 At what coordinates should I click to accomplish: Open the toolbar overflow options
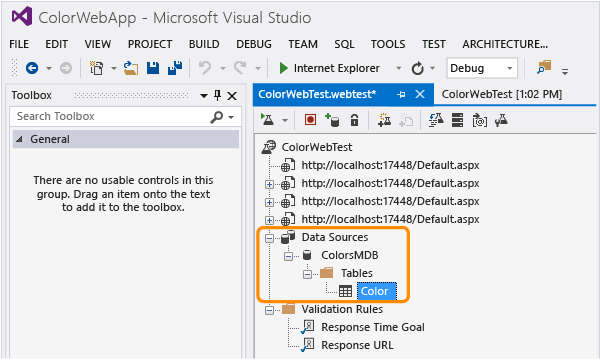565,71
